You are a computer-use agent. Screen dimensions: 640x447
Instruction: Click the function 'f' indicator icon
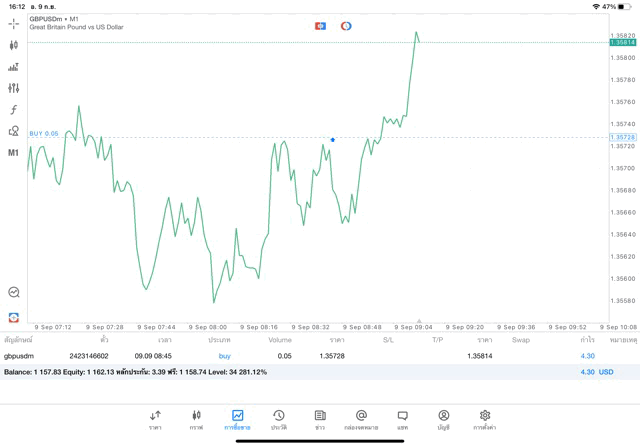tap(14, 110)
